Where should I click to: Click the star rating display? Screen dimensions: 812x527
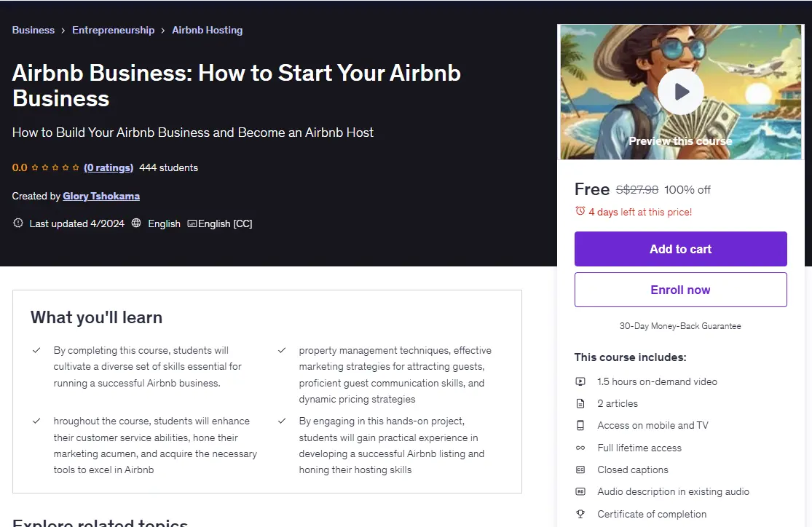(x=55, y=167)
